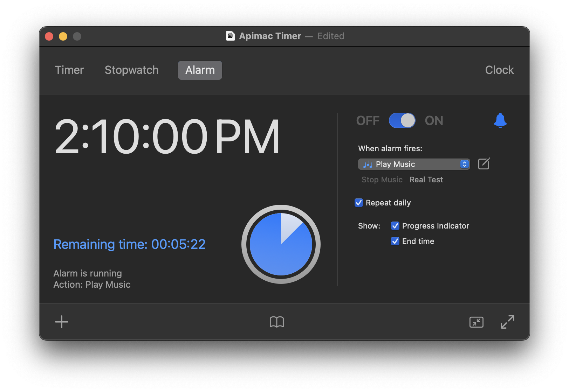Viewport: 569px width, 392px height.
Task: Uncheck the End time option
Action: (x=395, y=241)
